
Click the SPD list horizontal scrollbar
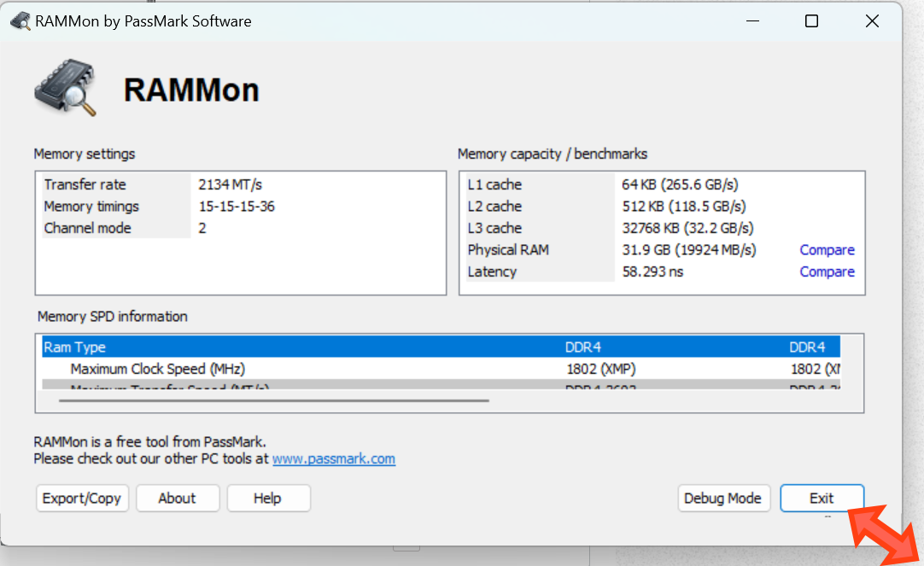point(274,400)
